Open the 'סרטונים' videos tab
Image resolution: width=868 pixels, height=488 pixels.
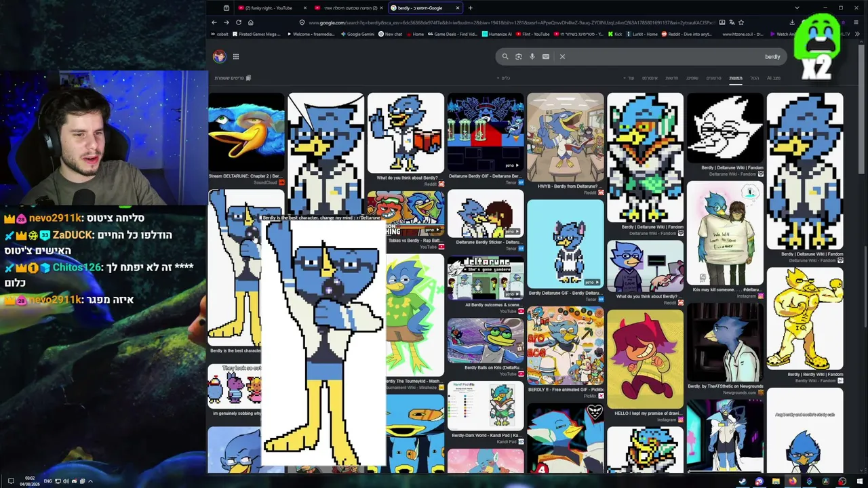tap(714, 78)
